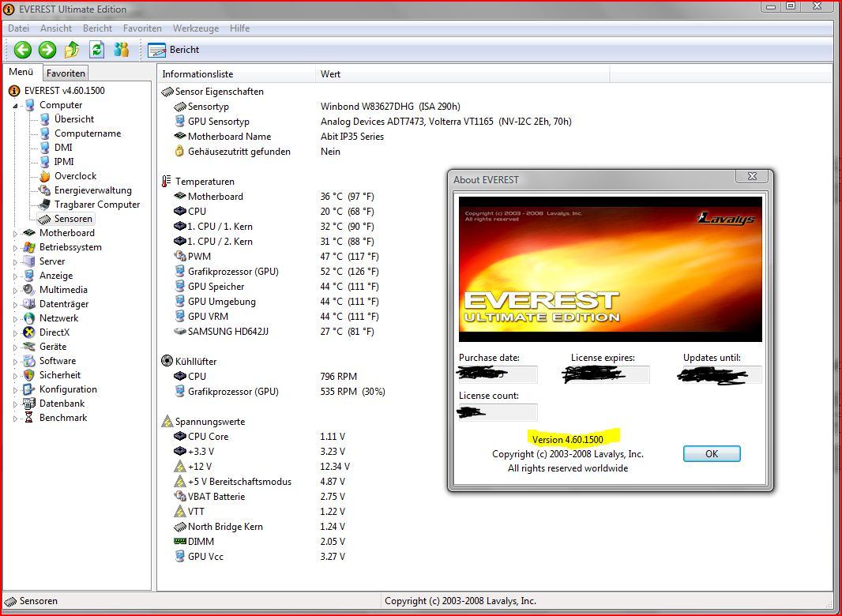Click the Multimedia speaker icon
842x616 pixels.
point(29,290)
